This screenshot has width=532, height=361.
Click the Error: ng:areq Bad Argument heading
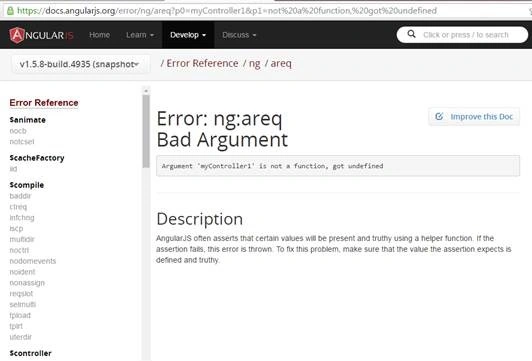click(x=222, y=129)
